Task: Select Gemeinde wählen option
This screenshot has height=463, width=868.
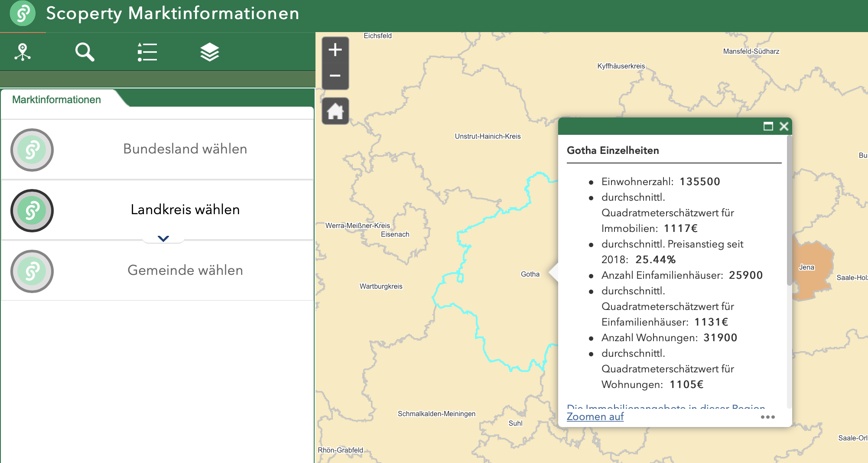Action: pyautogui.click(x=157, y=271)
